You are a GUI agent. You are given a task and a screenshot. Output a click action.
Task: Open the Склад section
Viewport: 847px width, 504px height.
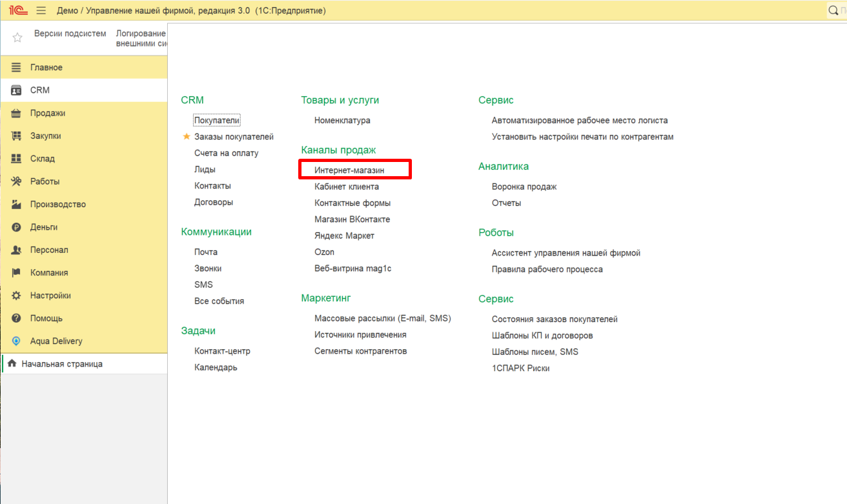point(84,159)
